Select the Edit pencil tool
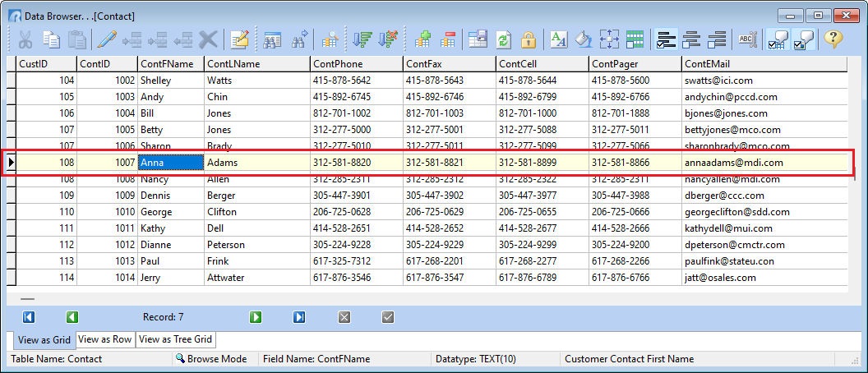Image resolution: width=868 pixels, height=373 pixels. coord(107,39)
